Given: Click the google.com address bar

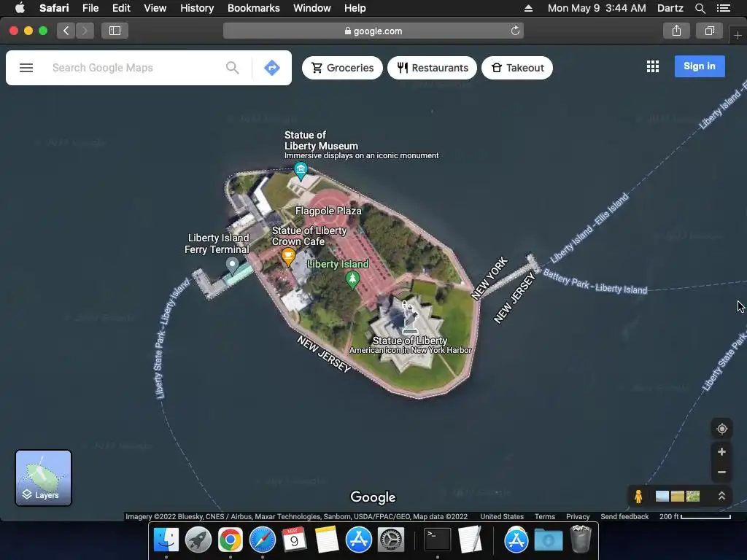Looking at the screenshot, I should coord(373,31).
